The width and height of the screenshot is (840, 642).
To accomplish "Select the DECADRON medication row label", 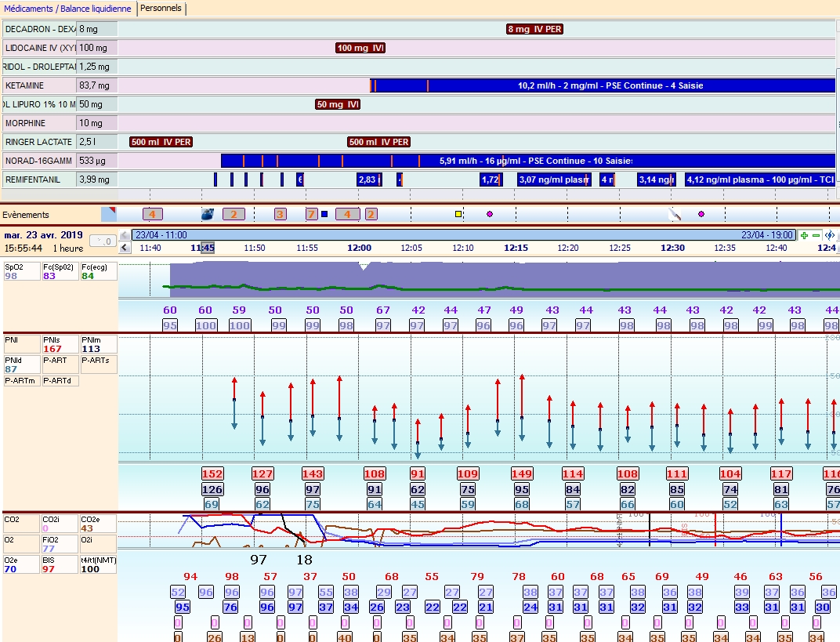I will click(x=40, y=29).
